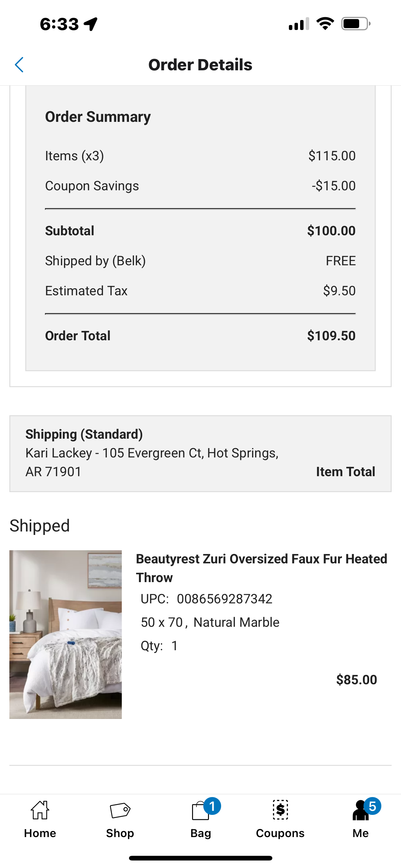Tap the Order Details page title

pyautogui.click(x=200, y=65)
